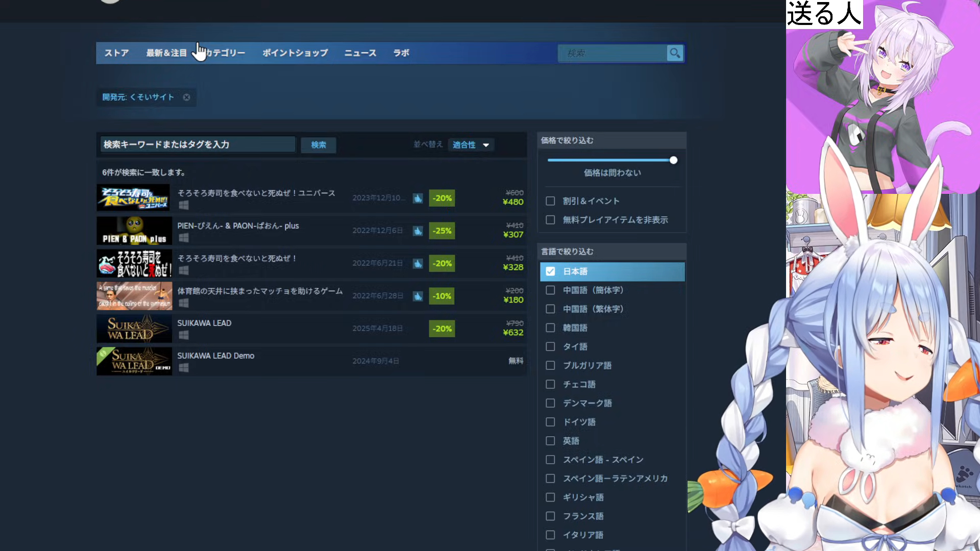The width and height of the screenshot is (980, 551).
Task: Check 中国語（簡体字） language filter
Action: (x=550, y=290)
